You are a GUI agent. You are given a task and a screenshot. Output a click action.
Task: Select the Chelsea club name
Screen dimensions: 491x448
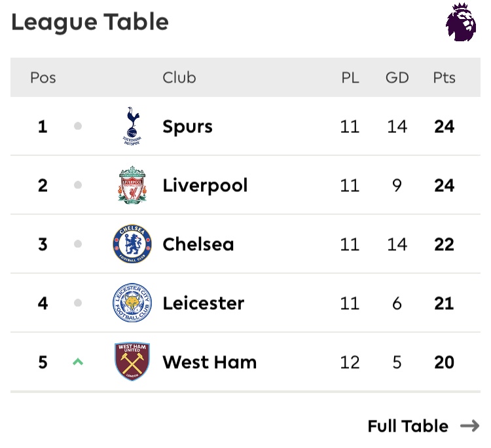[198, 244]
